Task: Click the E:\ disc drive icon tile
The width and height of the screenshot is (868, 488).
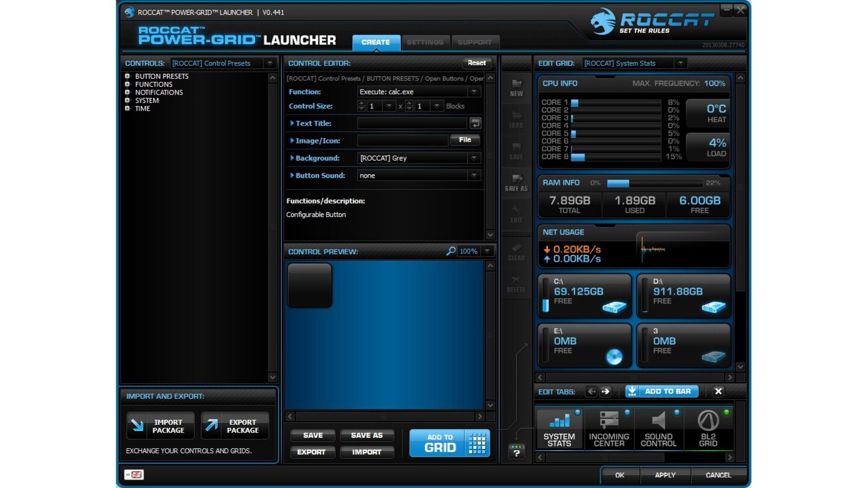Action: coord(584,346)
